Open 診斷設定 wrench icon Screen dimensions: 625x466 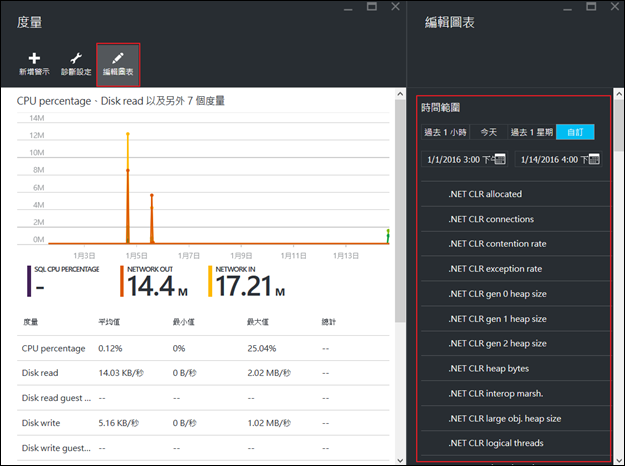(76, 59)
